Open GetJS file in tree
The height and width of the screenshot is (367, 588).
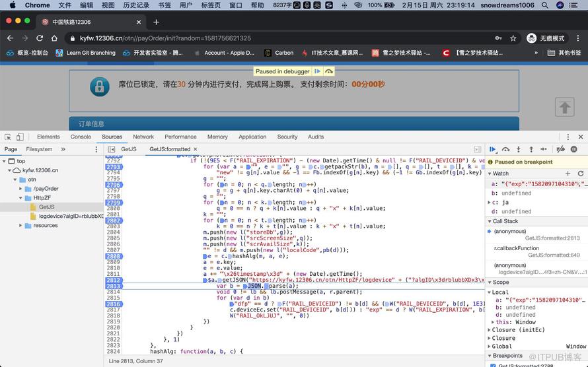[46, 207]
